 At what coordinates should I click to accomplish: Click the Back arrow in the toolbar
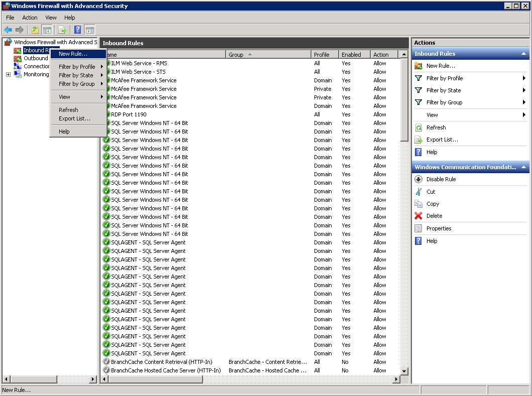pyautogui.click(x=8, y=30)
